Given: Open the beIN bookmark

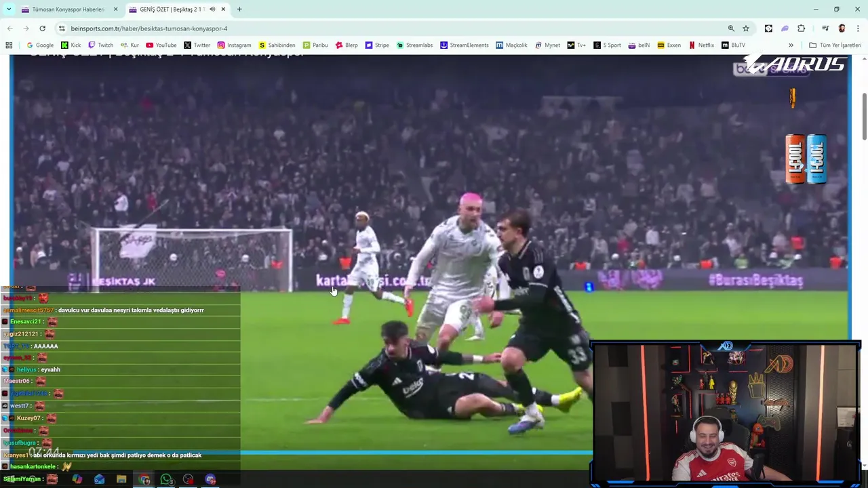Looking at the screenshot, I should (x=639, y=45).
